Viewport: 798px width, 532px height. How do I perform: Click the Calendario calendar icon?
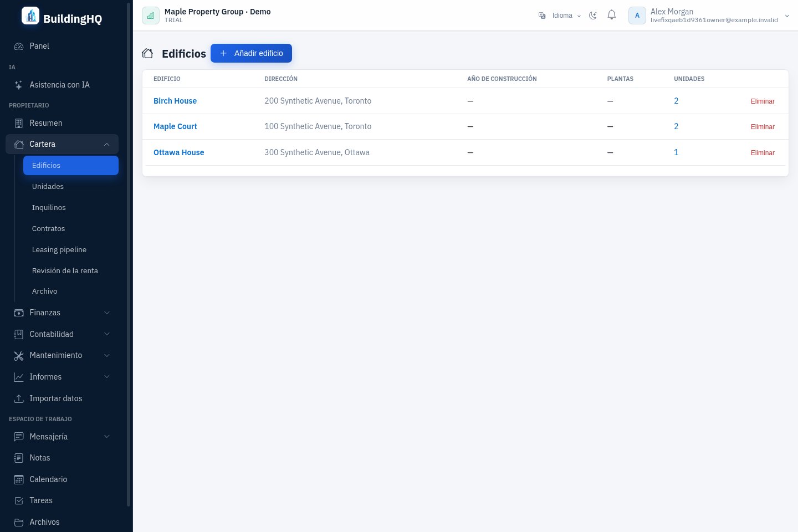(x=19, y=479)
